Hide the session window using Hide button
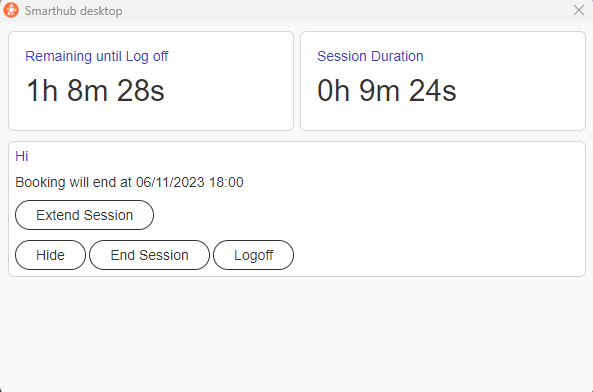 (50, 255)
